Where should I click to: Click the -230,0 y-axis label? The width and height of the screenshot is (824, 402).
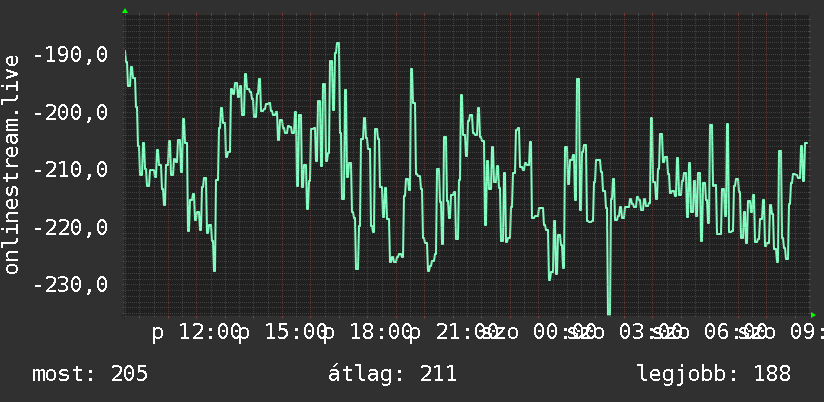tap(70, 285)
